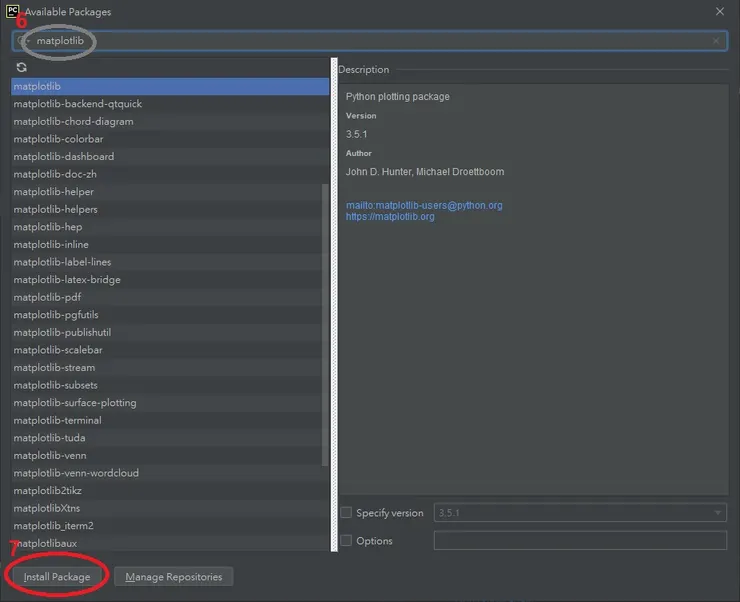The width and height of the screenshot is (740, 602).
Task: Enable the Options checkbox
Action: [x=346, y=540]
